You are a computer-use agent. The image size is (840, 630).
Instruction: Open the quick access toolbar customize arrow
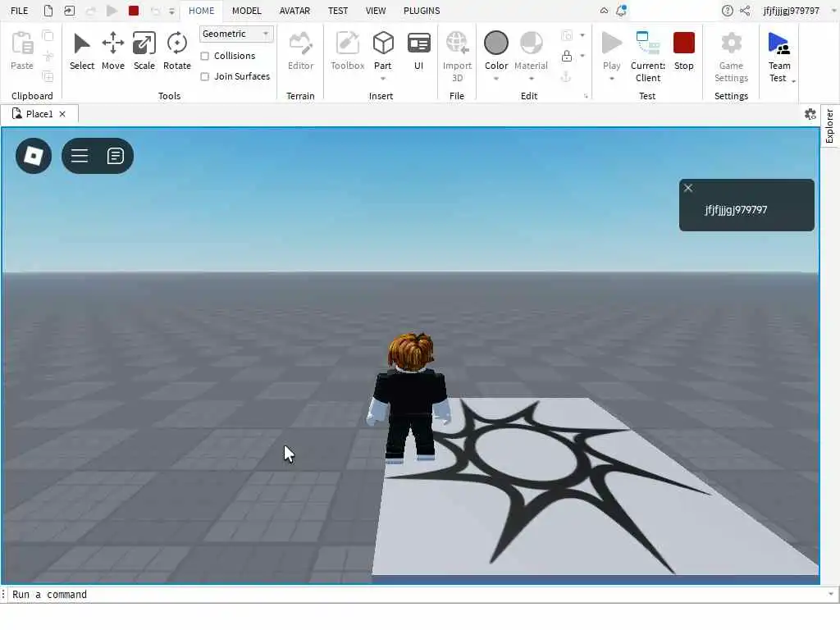click(172, 11)
